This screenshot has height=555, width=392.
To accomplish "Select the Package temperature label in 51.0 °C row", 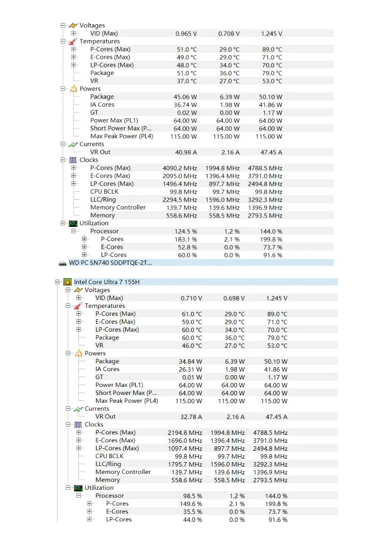I will pos(102,73).
